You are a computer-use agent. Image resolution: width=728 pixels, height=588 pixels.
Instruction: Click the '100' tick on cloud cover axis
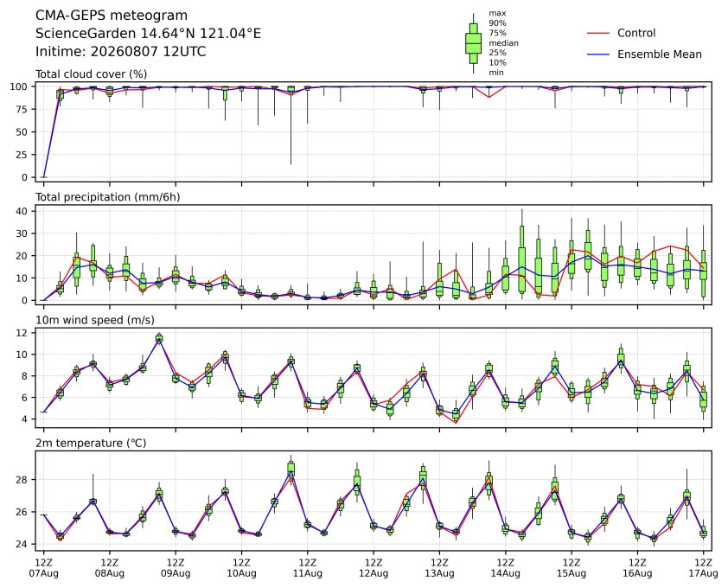point(20,86)
